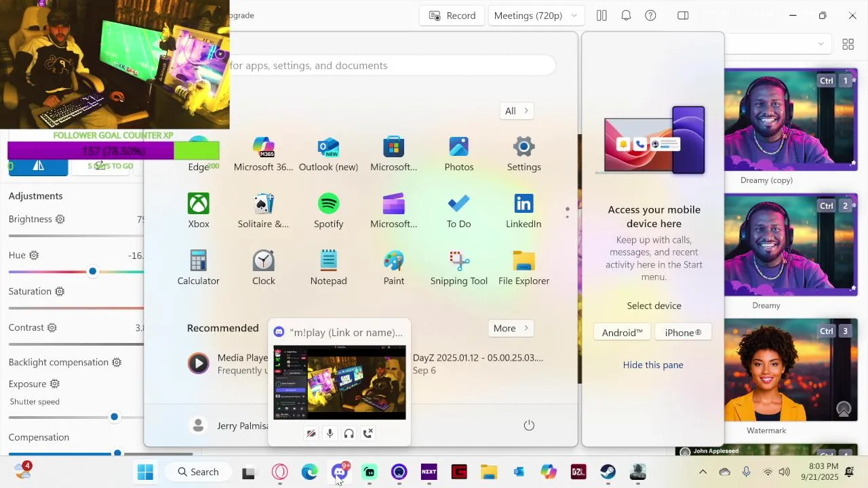Open the Snipping Tool

click(459, 268)
